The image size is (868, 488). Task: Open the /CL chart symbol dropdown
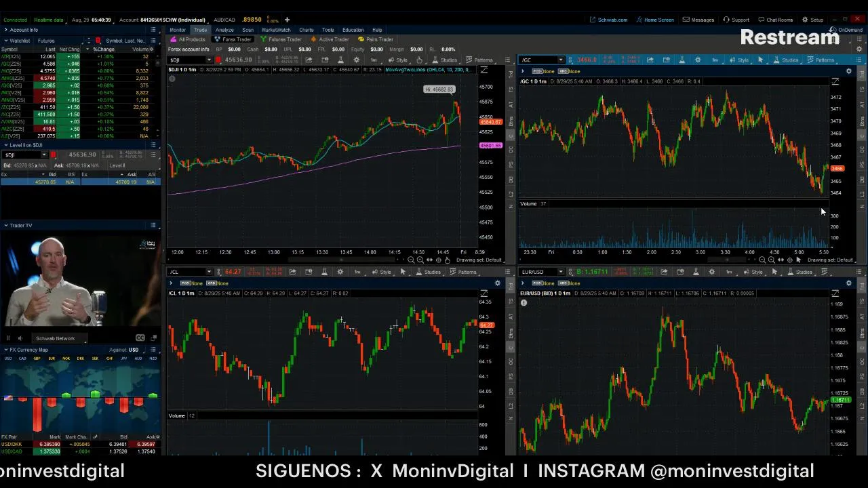(208, 272)
